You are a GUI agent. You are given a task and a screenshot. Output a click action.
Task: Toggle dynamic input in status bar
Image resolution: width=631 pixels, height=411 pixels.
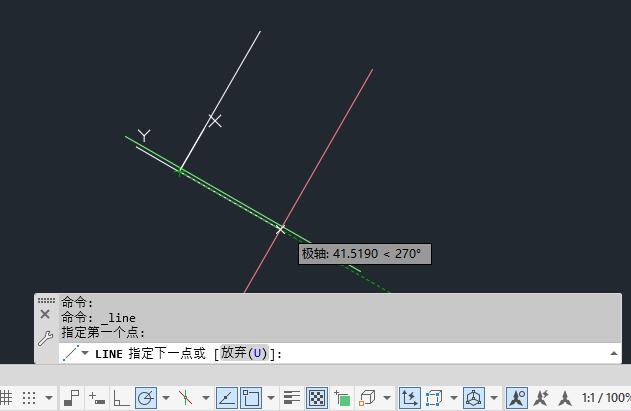pos(97,398)
